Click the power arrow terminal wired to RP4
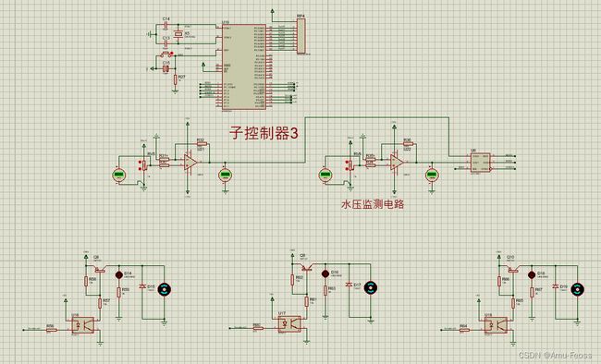 point(272,11)
